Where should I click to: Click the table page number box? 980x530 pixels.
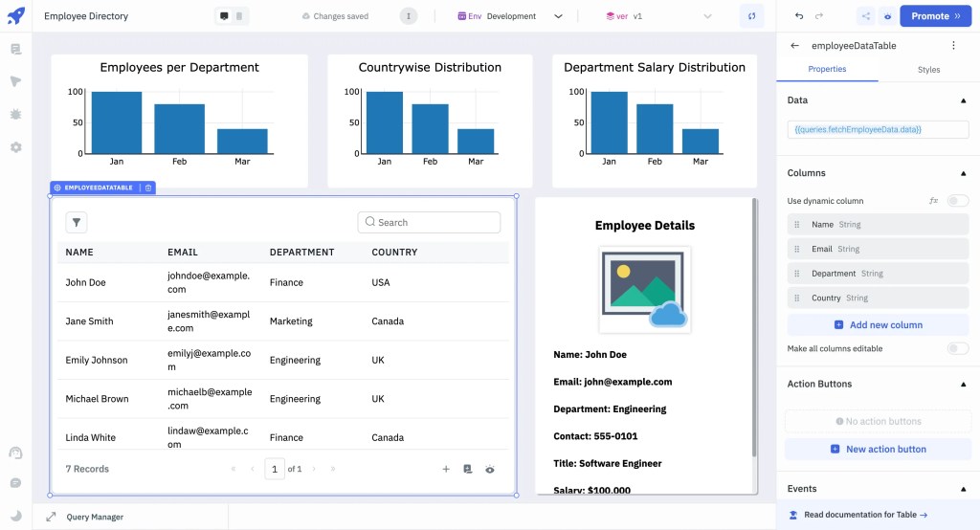[275, 469]
